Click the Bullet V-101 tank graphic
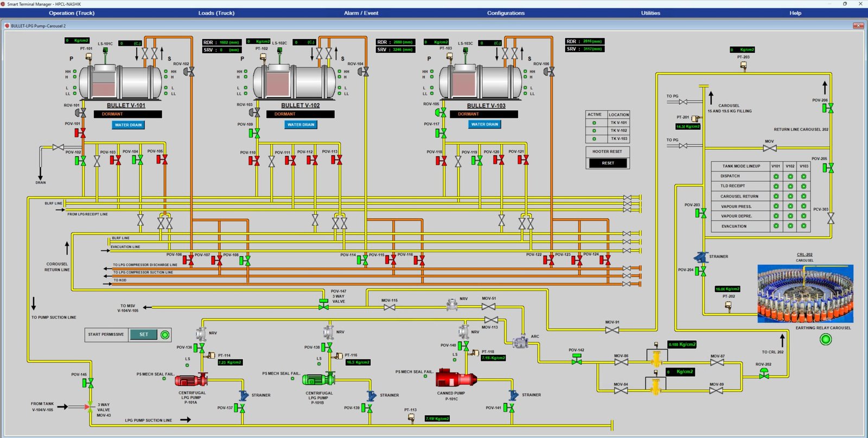This screenshot has height=438, width=868. [121, 82]
